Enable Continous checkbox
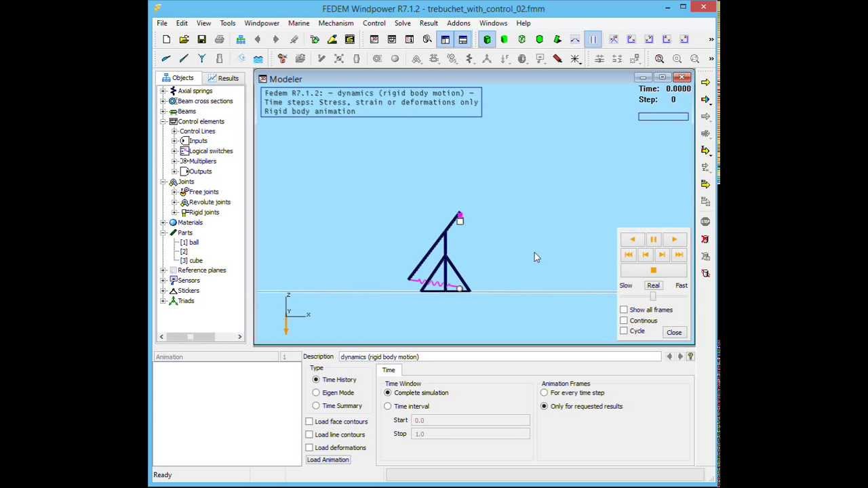The width and height of the screenshot is (868, 488). tap(624, 321)
